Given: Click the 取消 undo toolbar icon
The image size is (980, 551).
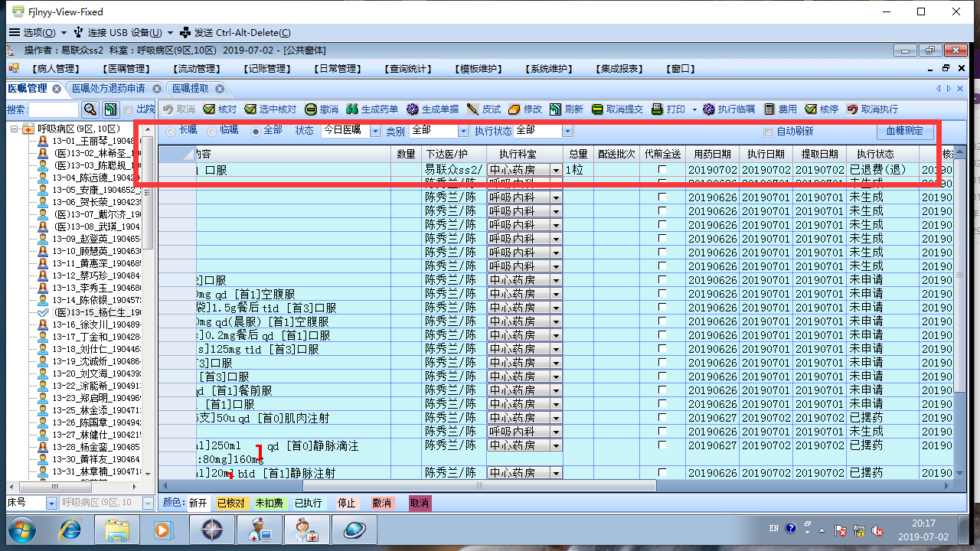Looking at the screenshot, I should coord(178,109).
